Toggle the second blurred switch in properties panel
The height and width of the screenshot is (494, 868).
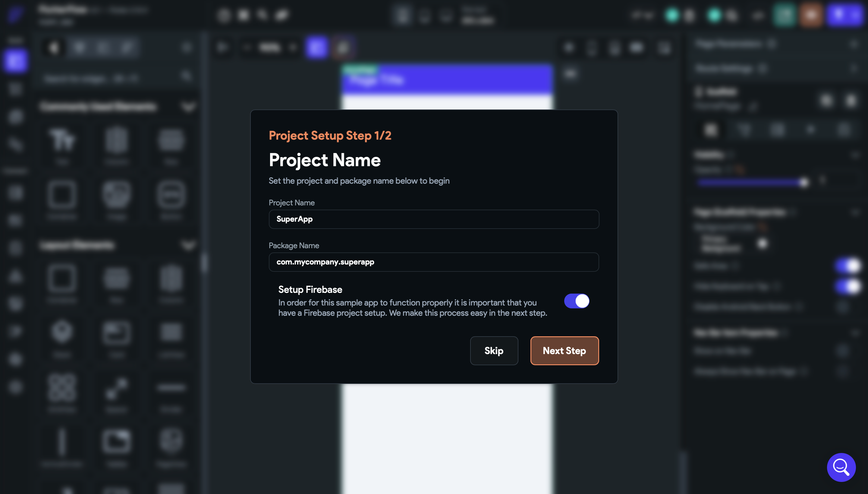click(x=847, y=287)
